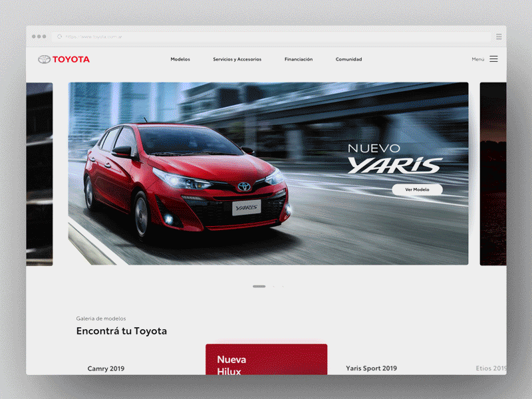Viewport: 532px width, 399px height.
Task: Open the hamburger Menu at top right
Action: click(x=493, y=59)
